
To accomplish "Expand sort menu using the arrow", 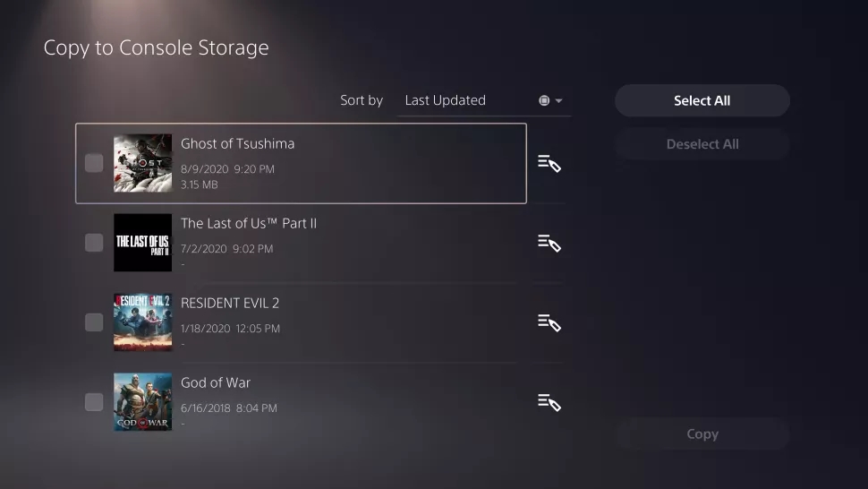I will click(559, 100).
